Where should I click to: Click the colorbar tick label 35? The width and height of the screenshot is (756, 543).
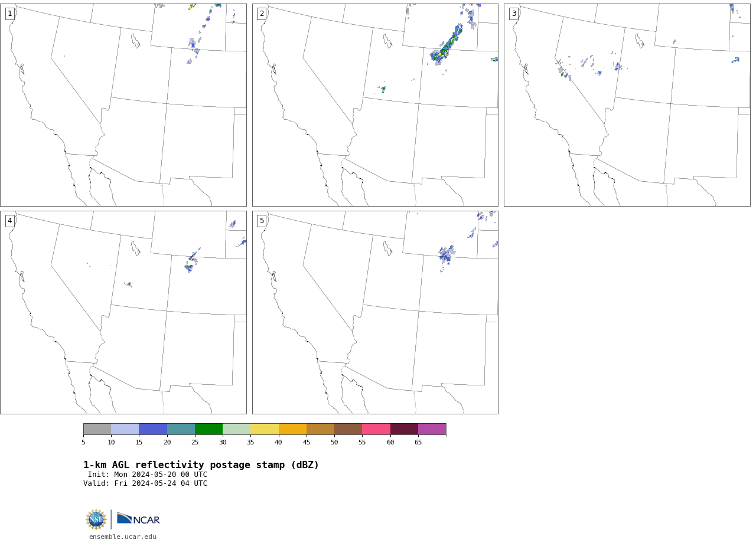(250, 442)
